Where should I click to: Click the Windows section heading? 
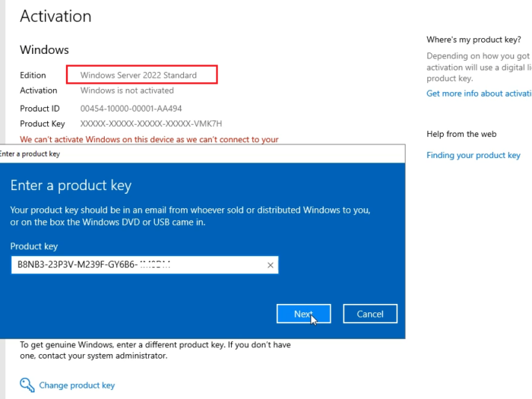[44, 50]
